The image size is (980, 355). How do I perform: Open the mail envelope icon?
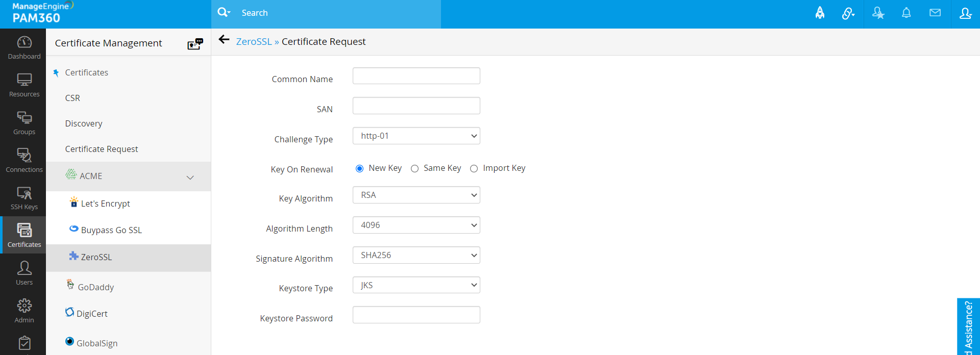[x=935, y=13]
